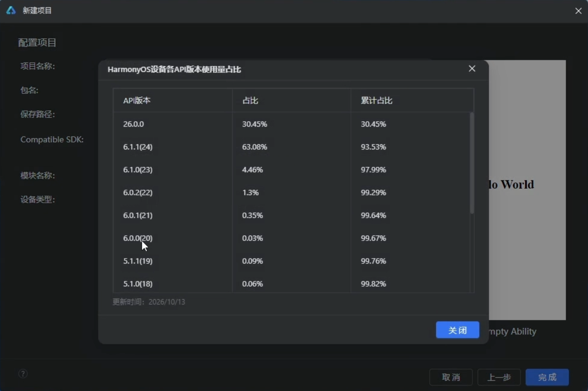Click the 完成 button
The height and width of the screenshot is (391, 588).
[x=547, y=377]
